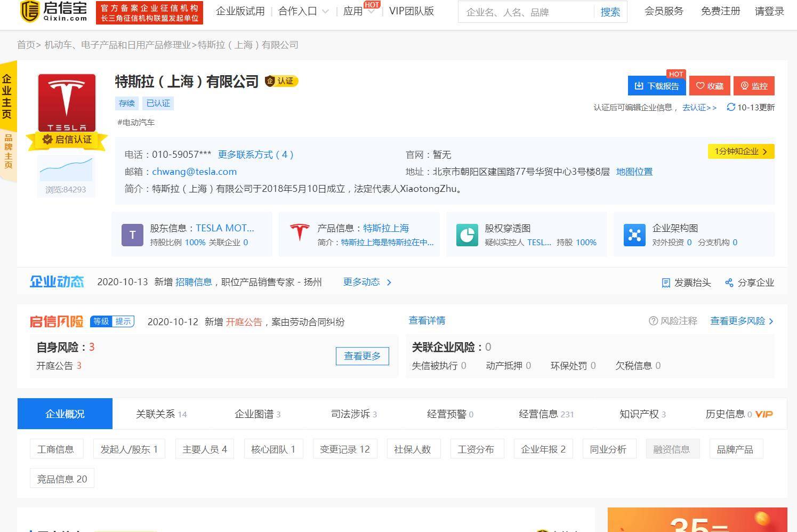797x532 pixels.
Task: Click the green pie chart 股权穿透图 icon
Action: pyautogui.click(x=467, y=235)
